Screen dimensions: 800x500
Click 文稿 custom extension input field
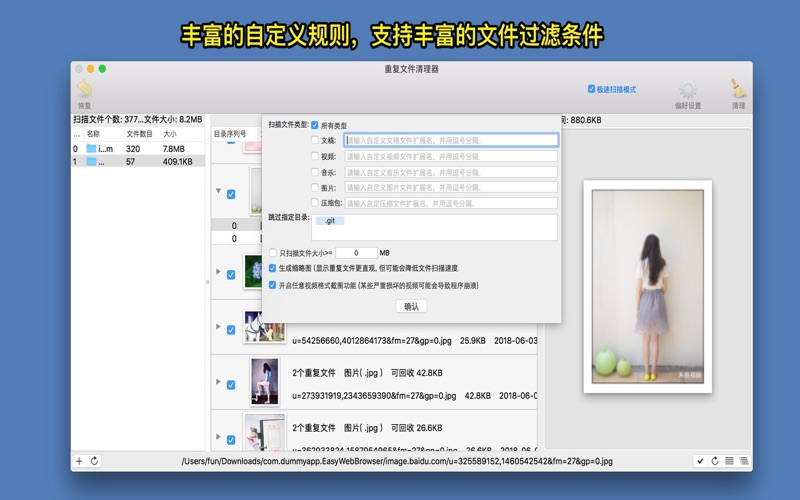point(452,140)
